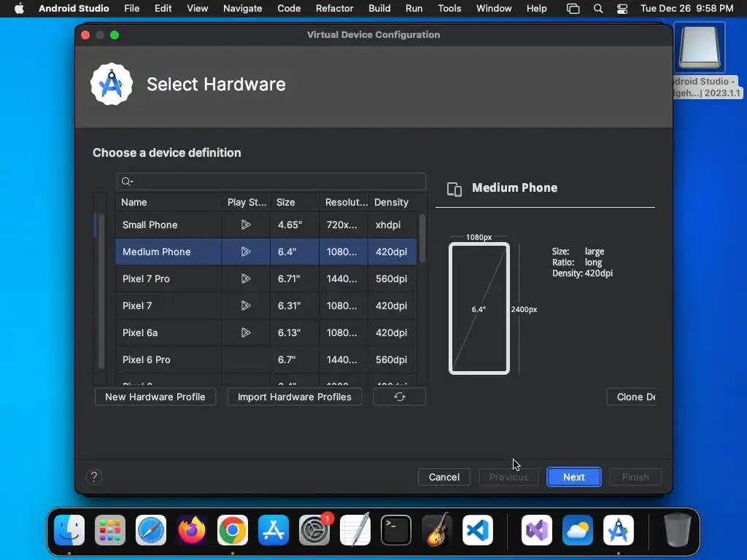Open Visual Studio (purple) from the Dock

point(537,530)
